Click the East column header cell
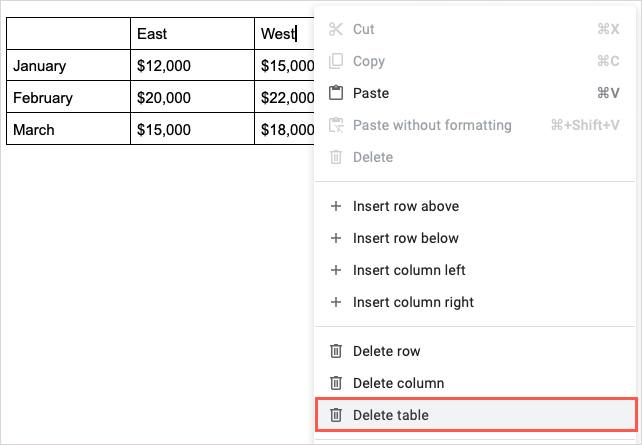Image resolution: width=642 pixels, height=445 pixels. pos(192,34)
